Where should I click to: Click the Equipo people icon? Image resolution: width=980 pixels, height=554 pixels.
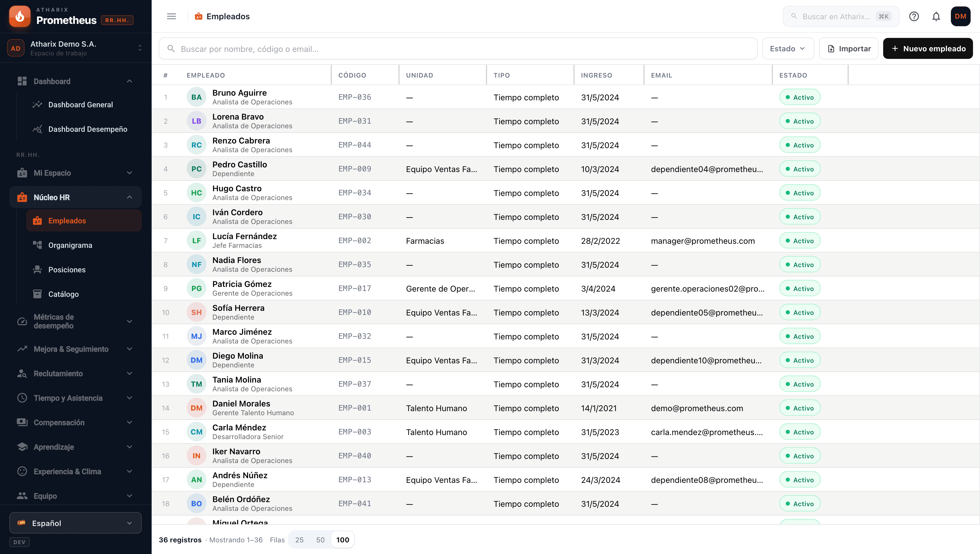[x=22, y=496]
